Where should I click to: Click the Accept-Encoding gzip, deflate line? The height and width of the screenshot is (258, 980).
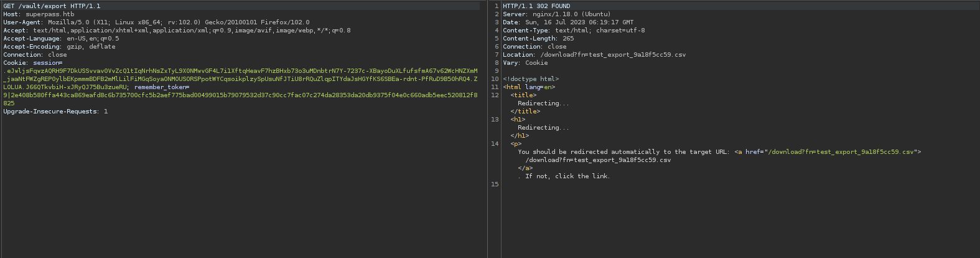[x=59, y=47]
